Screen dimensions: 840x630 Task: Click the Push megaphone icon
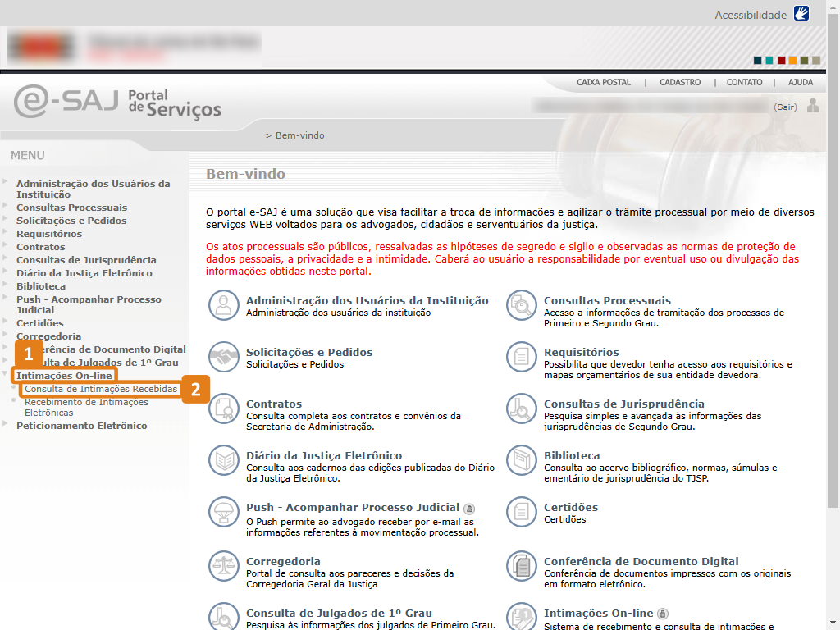click(x=223, y=512)
